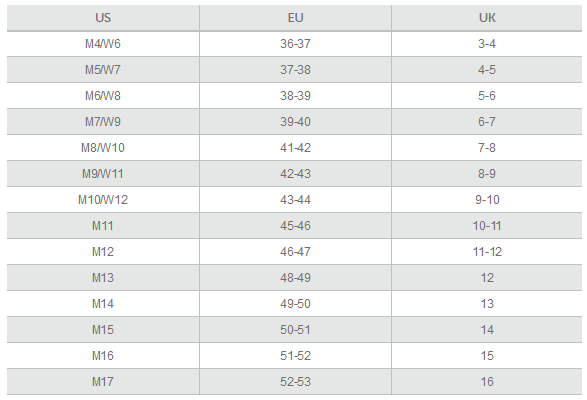Click the UK 9-10 cell
Screen dimensions: 587x400
(487, 200)
